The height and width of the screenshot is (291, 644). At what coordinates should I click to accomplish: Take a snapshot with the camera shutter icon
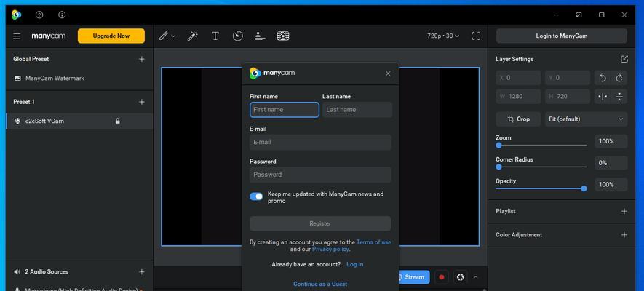461,277
